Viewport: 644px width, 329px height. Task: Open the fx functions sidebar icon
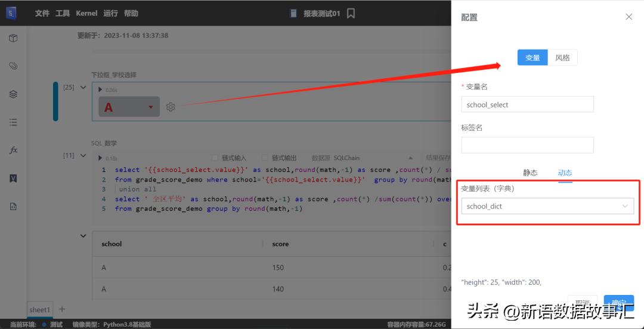pyautogui.click(x=13, y=150)
